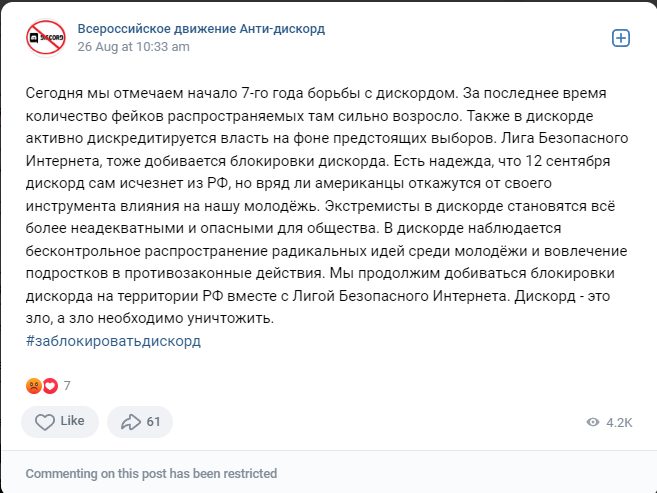Click the angry face reaction emoji

33,385
